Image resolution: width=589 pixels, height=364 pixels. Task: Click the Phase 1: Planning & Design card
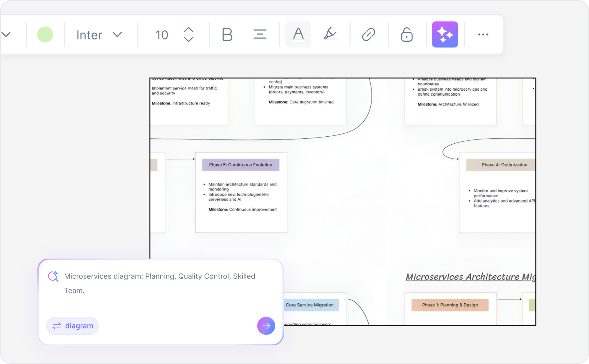(x=450, y=305)
